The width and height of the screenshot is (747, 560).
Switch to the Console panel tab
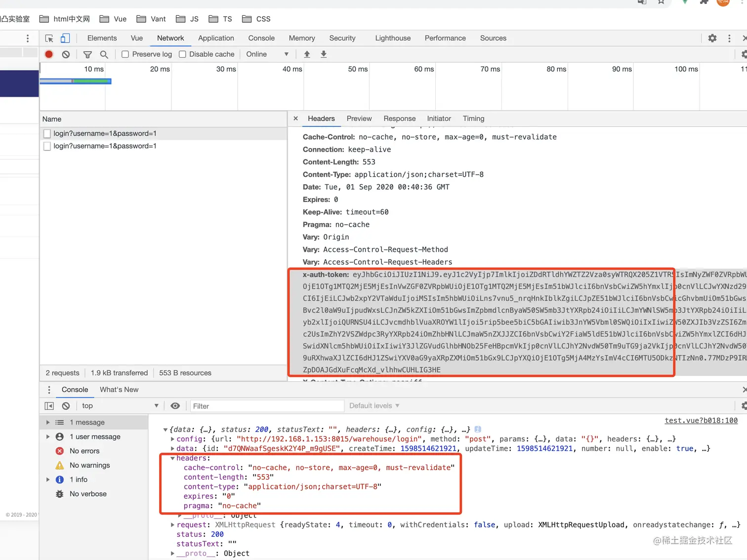(261, 38)
